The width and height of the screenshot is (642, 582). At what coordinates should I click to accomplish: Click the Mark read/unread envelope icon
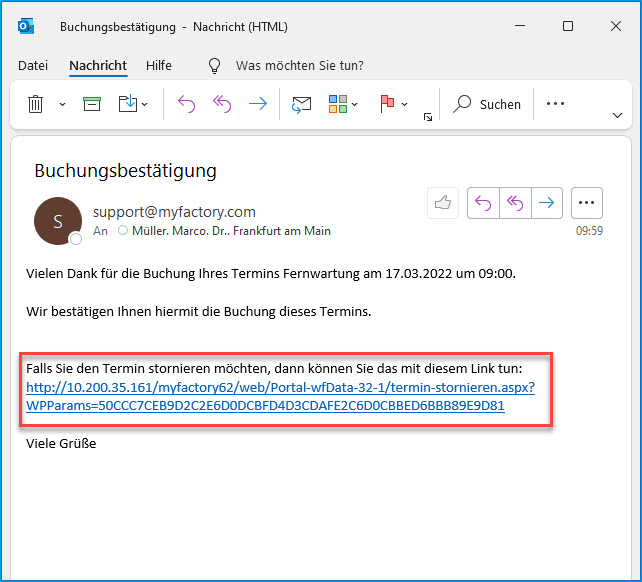pos(301,104)
